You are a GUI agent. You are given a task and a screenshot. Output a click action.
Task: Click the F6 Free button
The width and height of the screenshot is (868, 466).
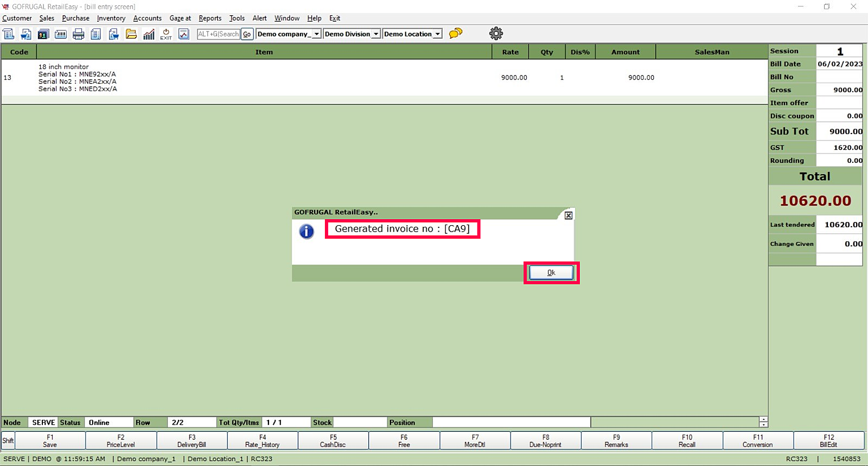(404, 441)
